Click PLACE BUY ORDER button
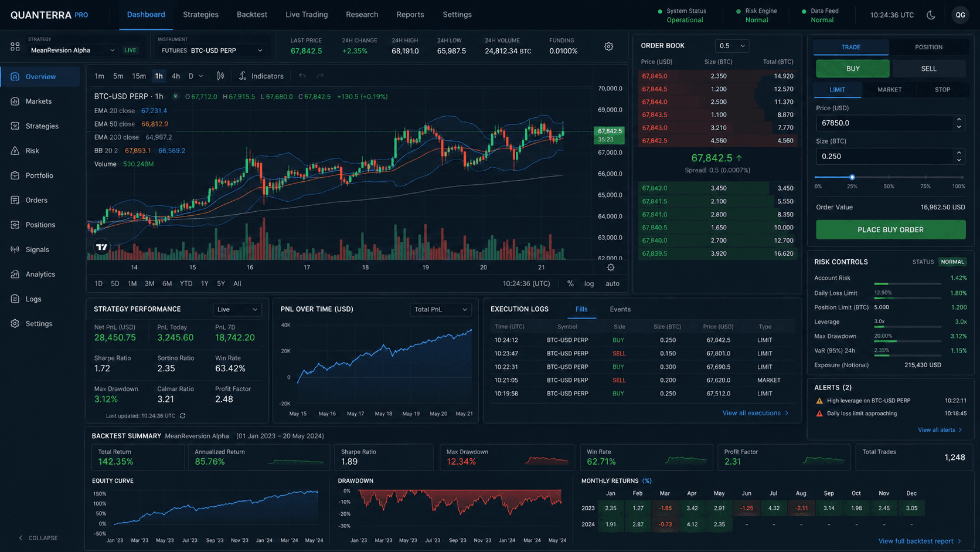 891,230
